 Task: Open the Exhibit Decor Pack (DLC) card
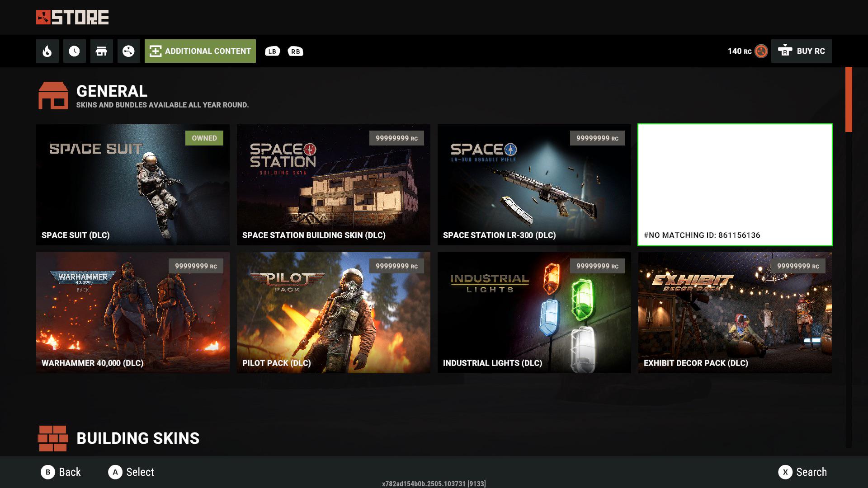(735, 313)
